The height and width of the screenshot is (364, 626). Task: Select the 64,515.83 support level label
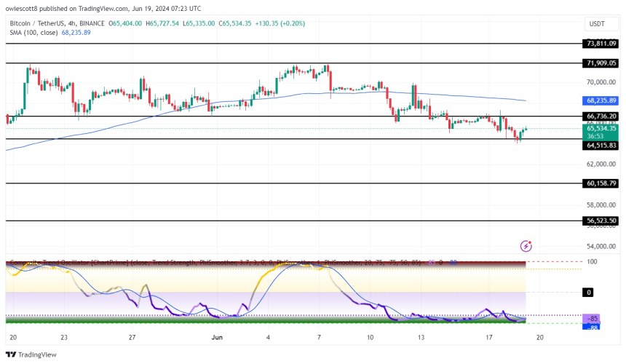(x=601, y=146)
